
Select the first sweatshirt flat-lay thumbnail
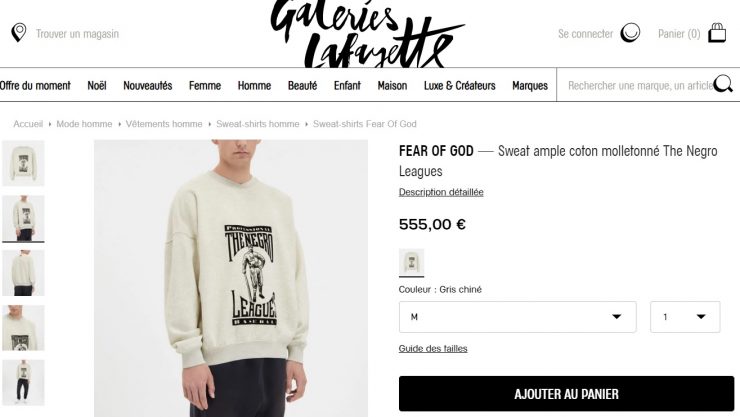point(23,163)
